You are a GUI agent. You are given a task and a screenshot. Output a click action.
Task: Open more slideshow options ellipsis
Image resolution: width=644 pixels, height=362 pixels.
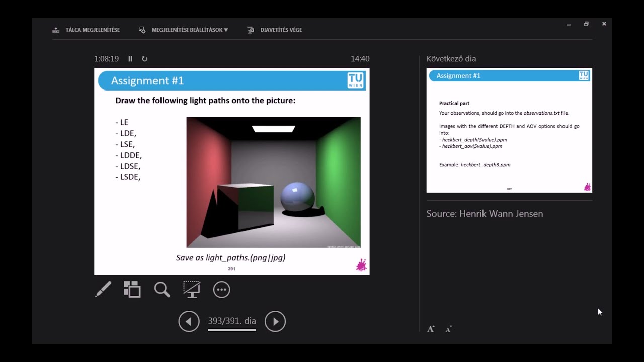click(221, 289)
